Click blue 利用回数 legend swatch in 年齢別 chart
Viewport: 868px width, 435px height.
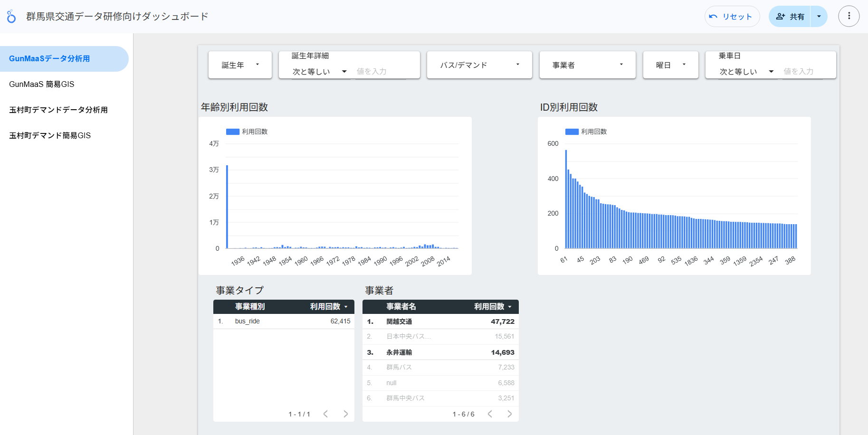tap(232, 132)
